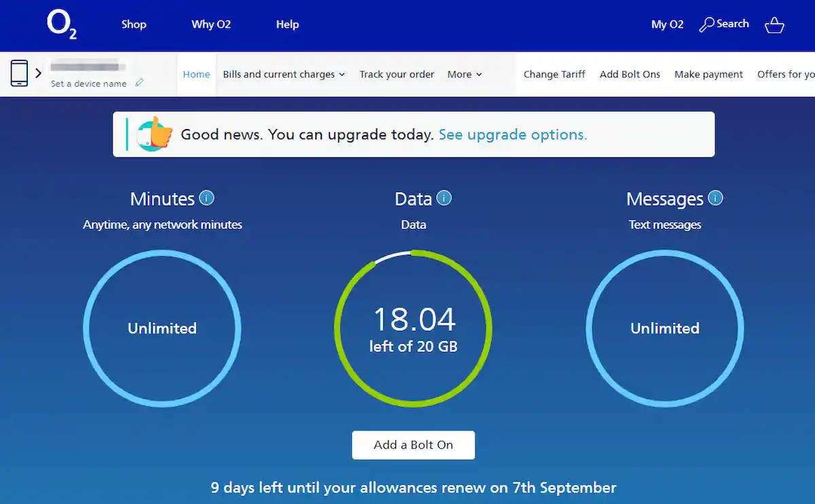Switch to the Home tab

click(196, 74)
